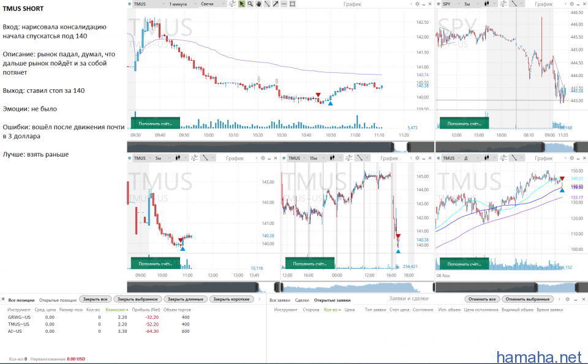This screenshot has height=364, width=588.
Task: Open the TMUS symbol dropdown in the 1-minute chart
Action: [149, 4]
